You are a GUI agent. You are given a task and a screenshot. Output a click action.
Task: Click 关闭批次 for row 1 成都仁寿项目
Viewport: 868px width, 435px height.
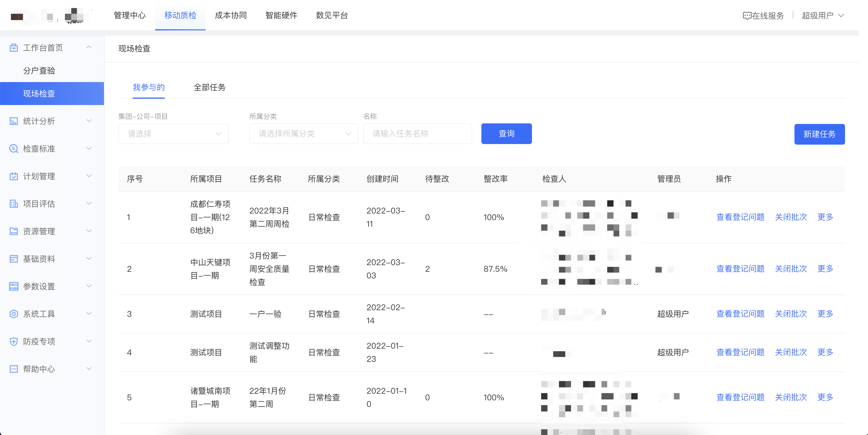[x=791, y=217]
